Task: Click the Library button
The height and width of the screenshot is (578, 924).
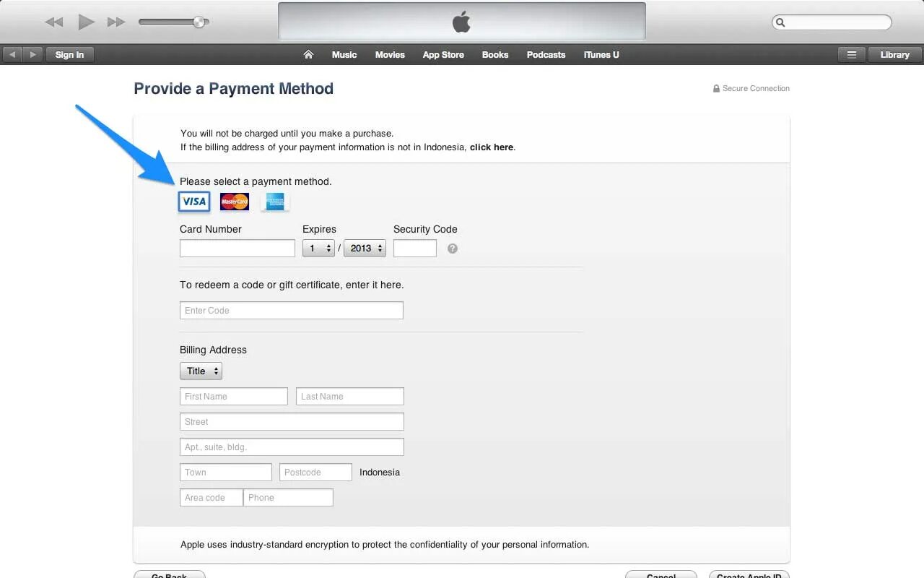Action: (895, 55)
